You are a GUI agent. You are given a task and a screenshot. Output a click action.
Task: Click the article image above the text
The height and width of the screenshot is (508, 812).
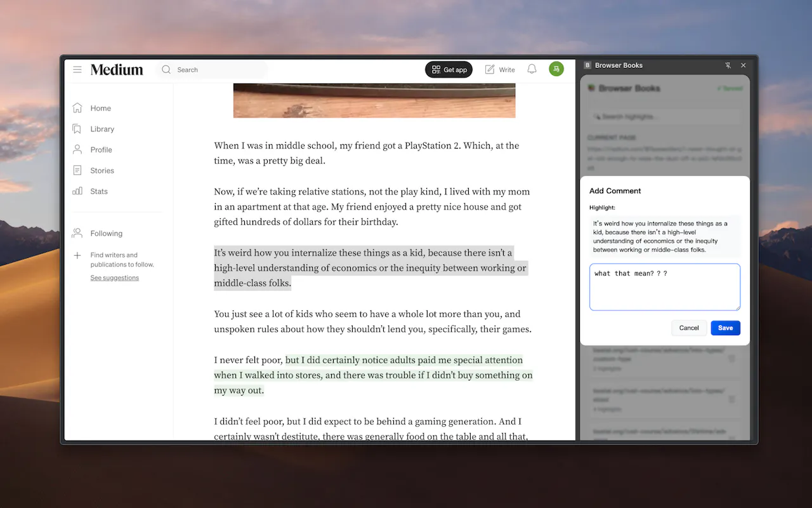(374, 100)
